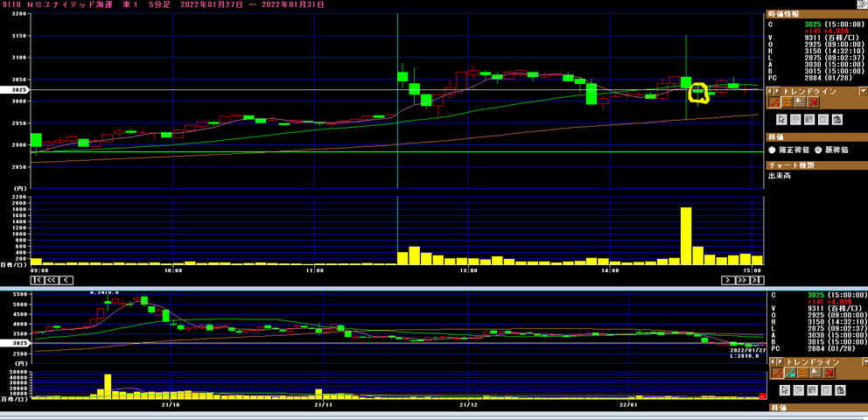Click the 時価情報 header
868x420 pixels.
[816, 15]
